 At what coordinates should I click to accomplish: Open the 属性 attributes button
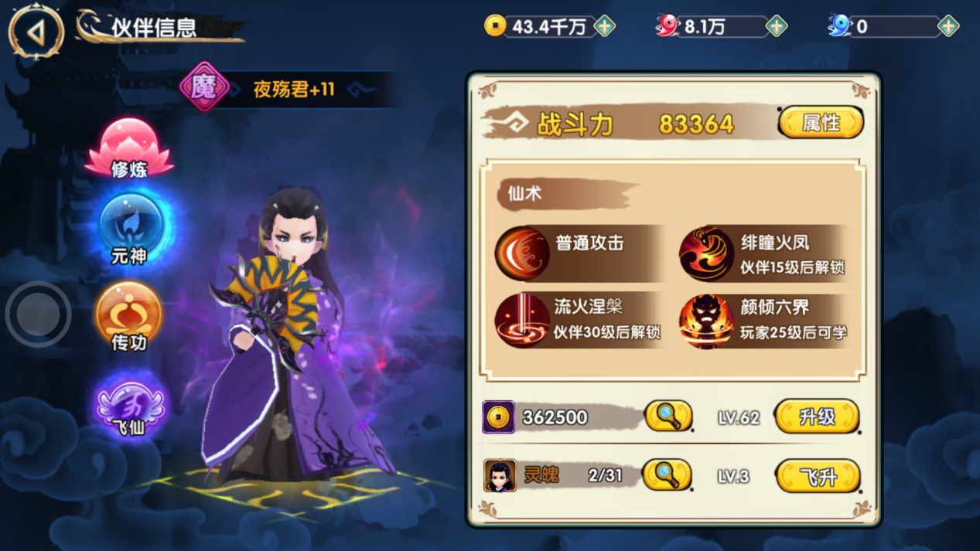coord(821,123)
